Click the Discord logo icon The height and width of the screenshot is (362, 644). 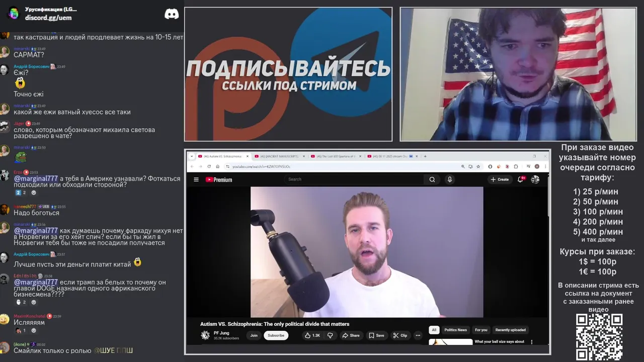[172, 14]
